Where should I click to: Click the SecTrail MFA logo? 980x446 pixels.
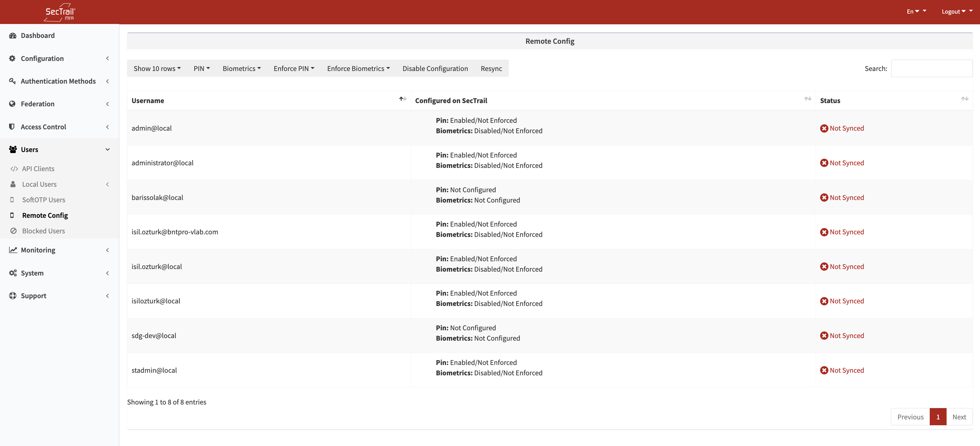click(60, 12)
